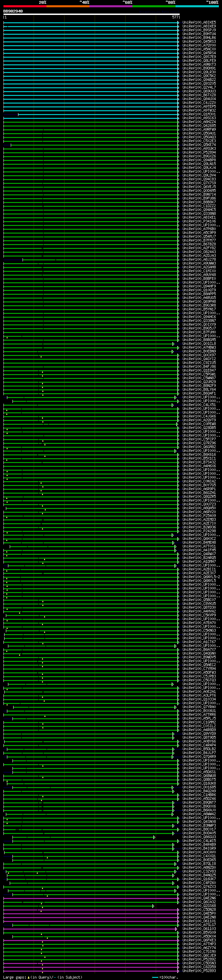222x980 pixels.
Task: Click the UniRef100_B9GXZ6 hit name
Action: (199, 156)
